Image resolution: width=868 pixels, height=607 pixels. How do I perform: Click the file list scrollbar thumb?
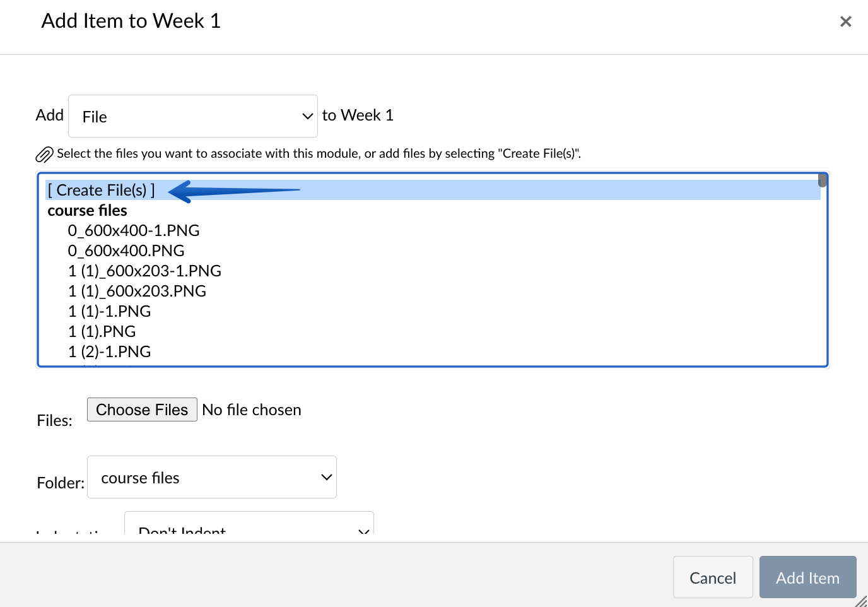[823, 180]
